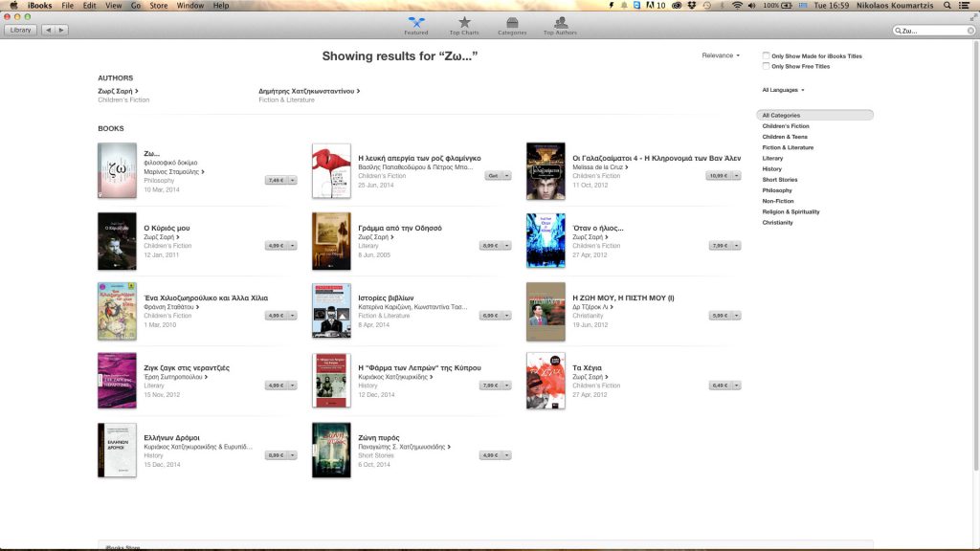Filter by Christianity category
The height and width of the screenshot is (551, 980).
tap(777, 222)
